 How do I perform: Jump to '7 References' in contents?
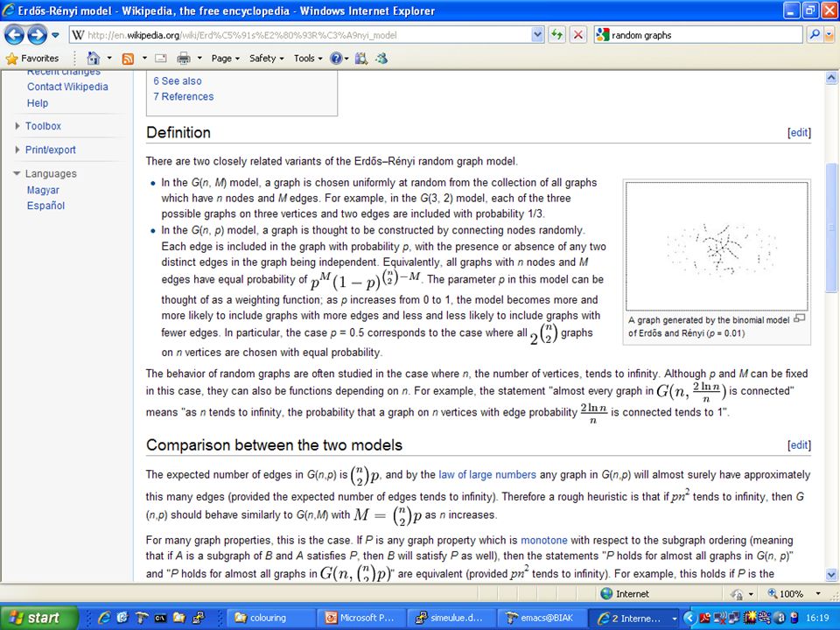point(183,96)
